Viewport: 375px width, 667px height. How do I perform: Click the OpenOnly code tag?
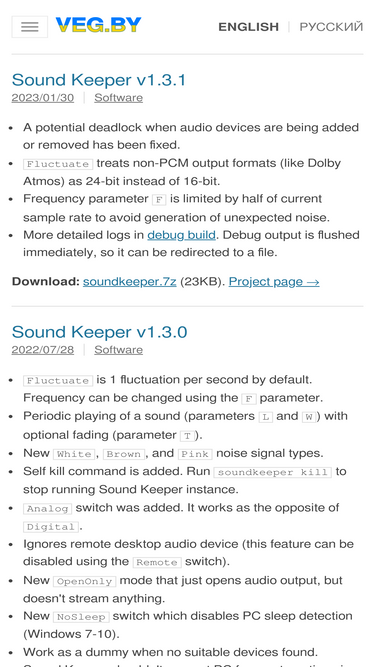pyautogui.click(x=85, y=581)
